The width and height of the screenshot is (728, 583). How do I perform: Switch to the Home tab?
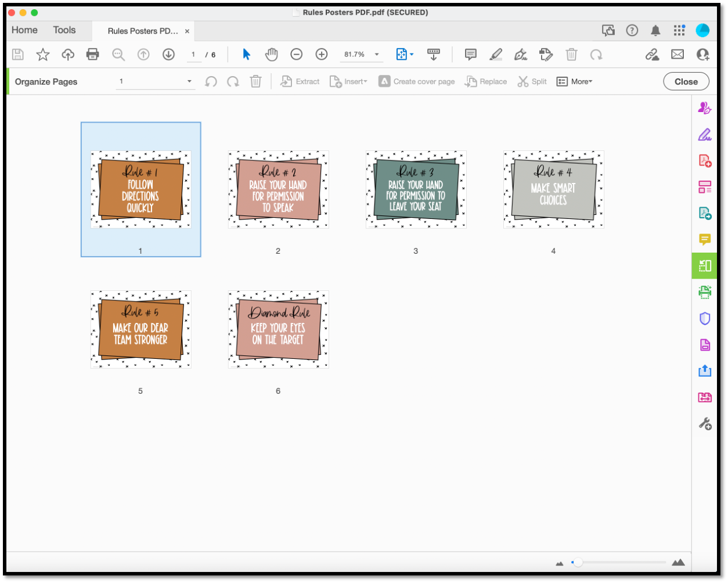(x=24, y=30)
